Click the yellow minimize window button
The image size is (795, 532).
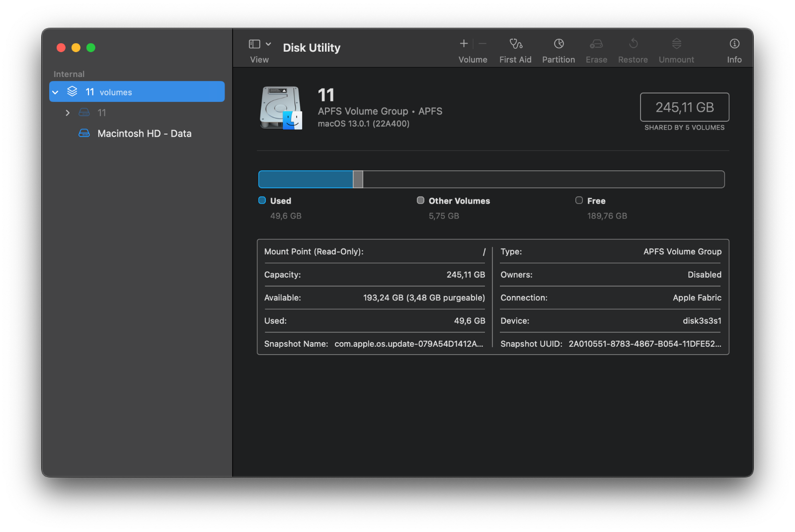[x=76, y=48]
